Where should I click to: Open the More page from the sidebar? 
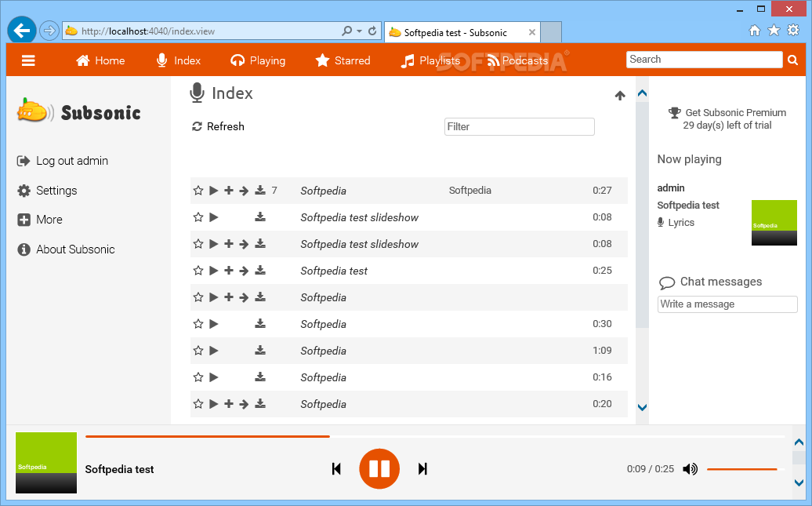coord(40,220)
